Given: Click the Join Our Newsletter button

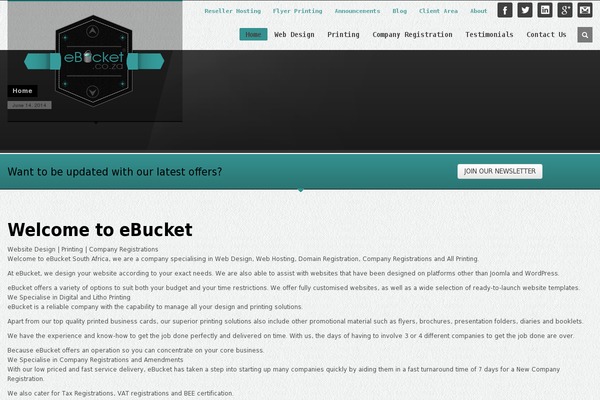Looking at the screenshot, I should [x=500, y=171].
